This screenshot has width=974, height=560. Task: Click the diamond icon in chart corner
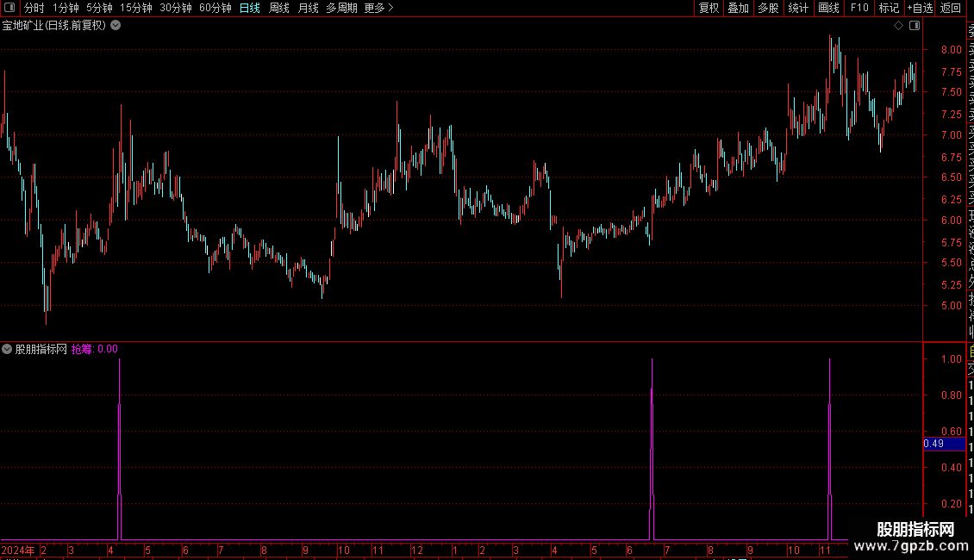898,26
